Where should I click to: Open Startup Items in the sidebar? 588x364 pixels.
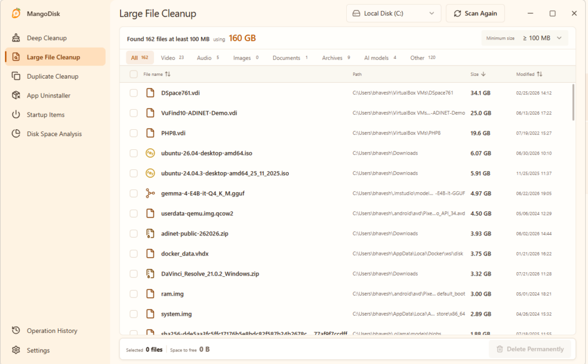pos(55,114)
